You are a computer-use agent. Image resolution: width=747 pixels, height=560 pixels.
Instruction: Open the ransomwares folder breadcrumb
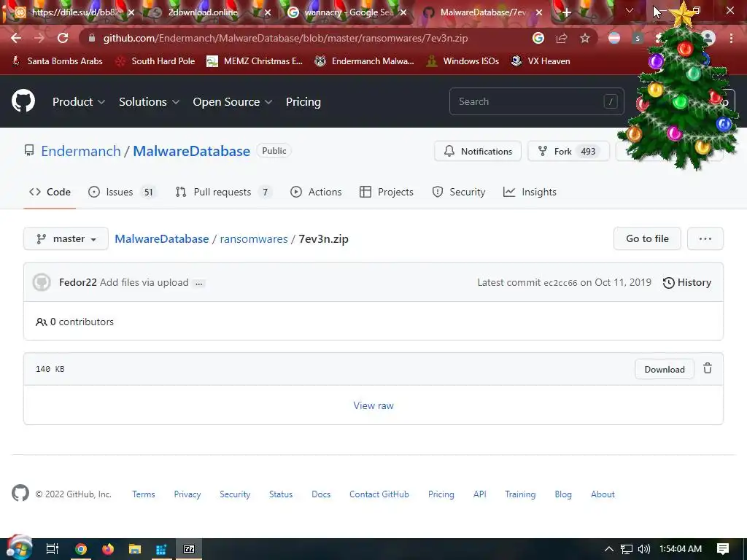[x=253, y=238]
